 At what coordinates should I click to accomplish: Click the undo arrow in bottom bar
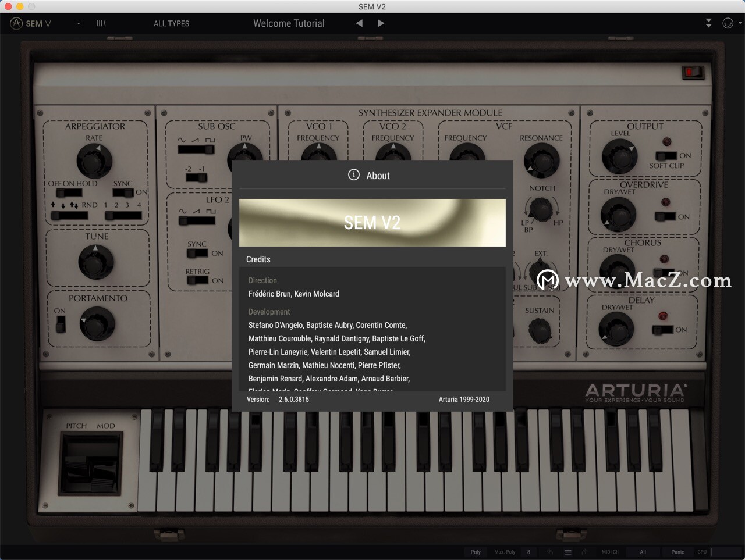click(x=550, y=552)
